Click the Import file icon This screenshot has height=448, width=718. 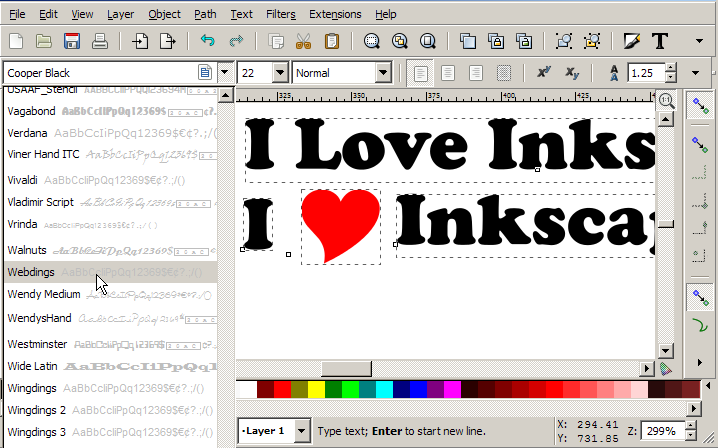point(140,41)
